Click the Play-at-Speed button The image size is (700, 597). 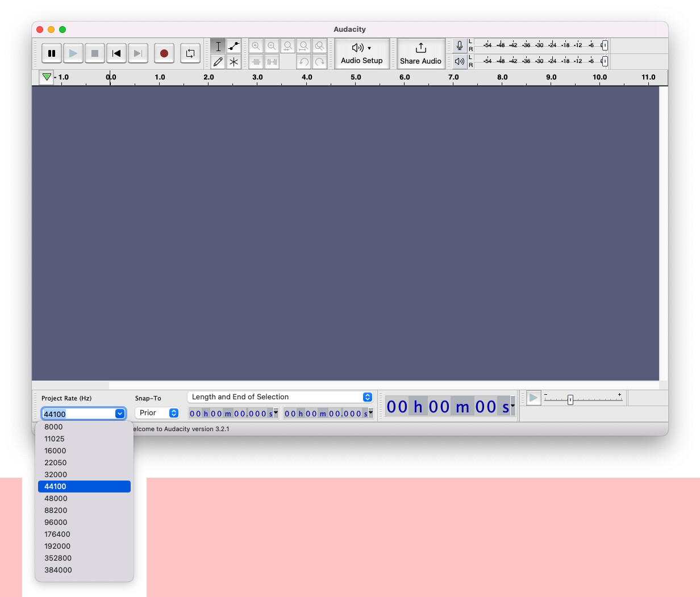(x=534, y=398)
